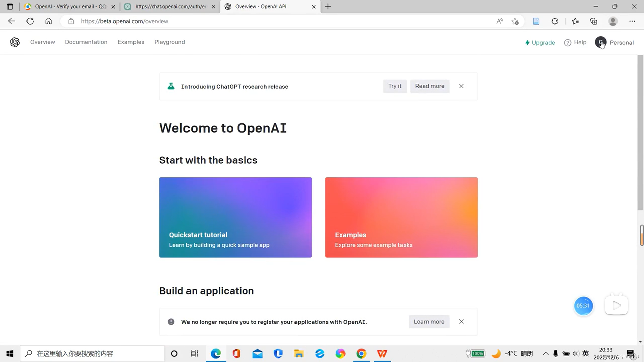Image resolution: width=644 pixels, height=362 pixels.
Task: Click the ChatGPT flask/beaker icon
Action: pyautogui.click(x=171, y=86)
